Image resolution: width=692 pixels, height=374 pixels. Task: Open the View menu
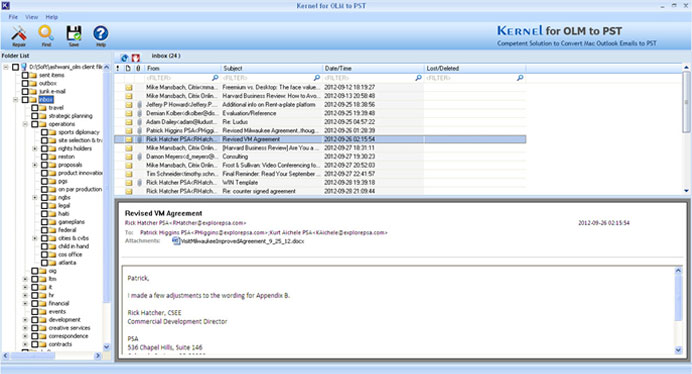(x=31, y=17)
